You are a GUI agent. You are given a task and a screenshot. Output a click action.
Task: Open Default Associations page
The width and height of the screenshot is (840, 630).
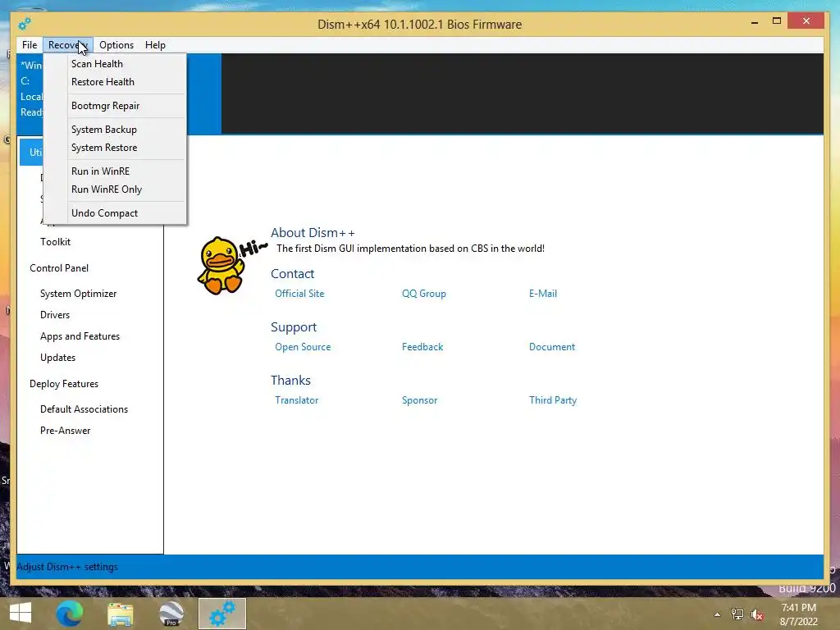tap(84, 409)
